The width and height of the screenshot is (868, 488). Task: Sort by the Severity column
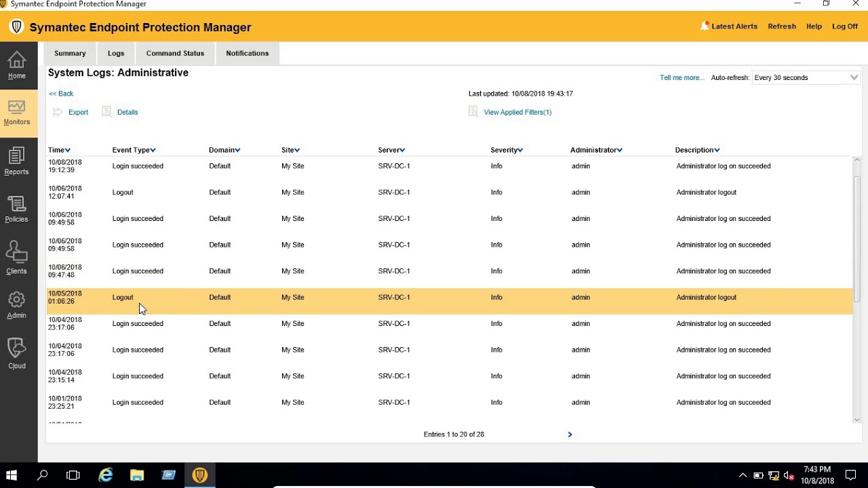pyautogui.click(x=507, y=150)
